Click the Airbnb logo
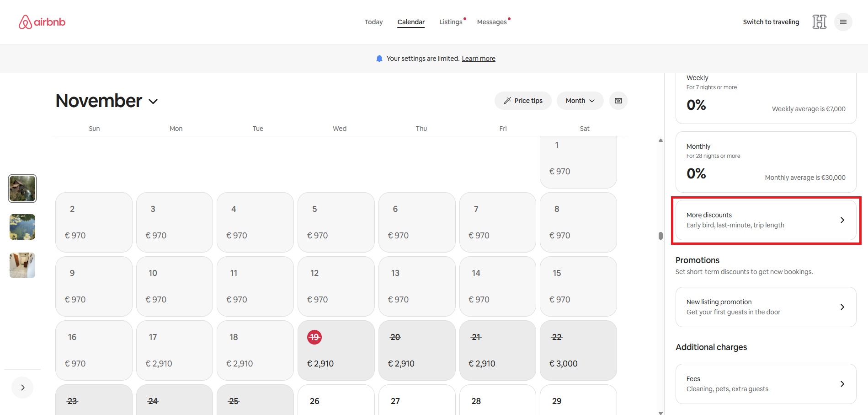The image size is (868, 415). (x=42, y=22)
